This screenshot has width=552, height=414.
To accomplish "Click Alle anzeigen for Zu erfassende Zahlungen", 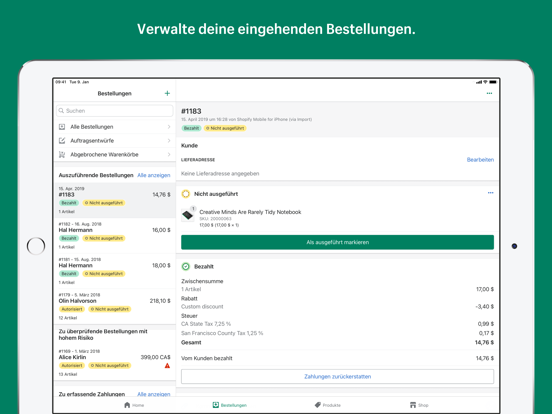I will click(153, 394).
